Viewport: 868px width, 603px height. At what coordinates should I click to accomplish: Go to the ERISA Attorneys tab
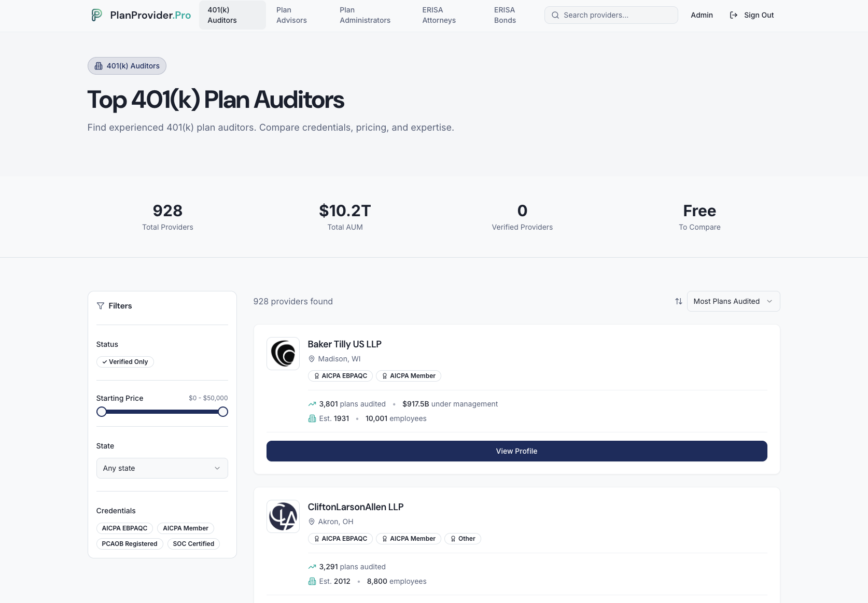pos(439,15)
